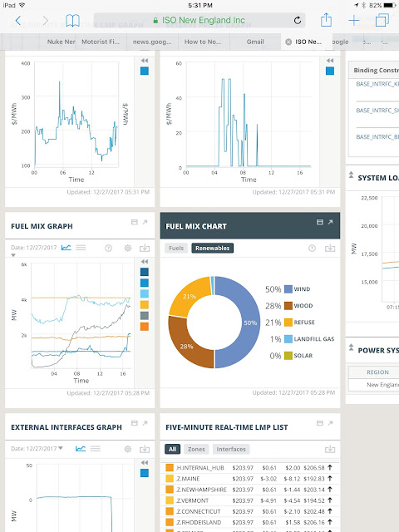Viewport: 399px width, 532px height.
Task: Add a new Safari tab with plus icon
Action: (x=354, y=21)
